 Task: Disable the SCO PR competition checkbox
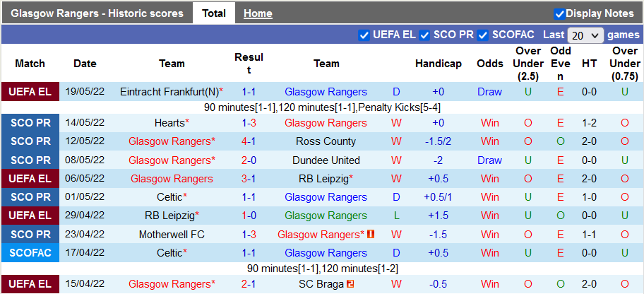click(x=425, y=35)
